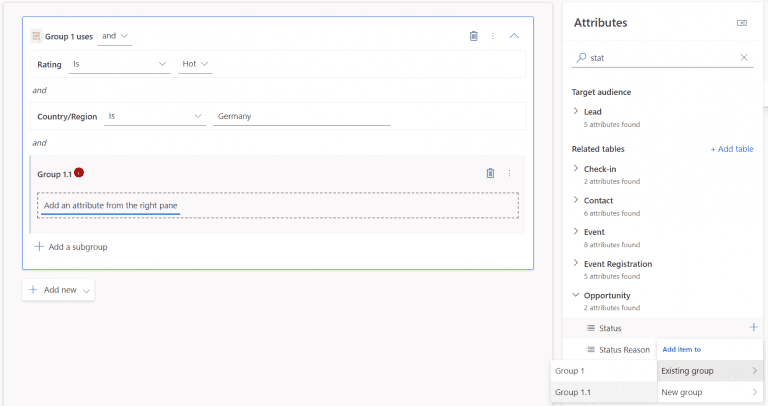The height and width of the screenshot is (406, 768).
Task: Open the Add new dropdown button
Action: pos(58,290)
